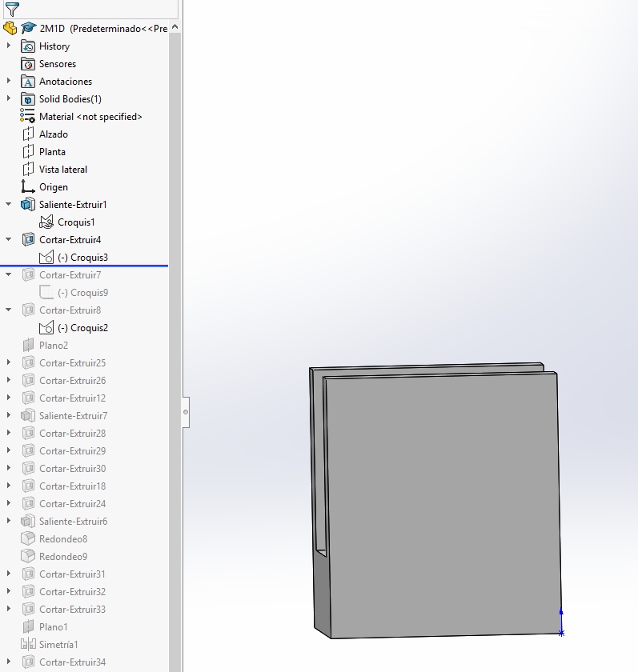The height and width of the screenshot is (672, 638).
Task: Click the Alzado plane icon
Action: 28,134
